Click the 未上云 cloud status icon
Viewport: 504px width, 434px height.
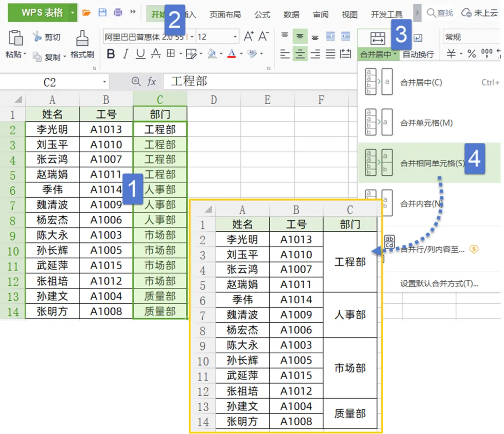(x=466, y=13)
